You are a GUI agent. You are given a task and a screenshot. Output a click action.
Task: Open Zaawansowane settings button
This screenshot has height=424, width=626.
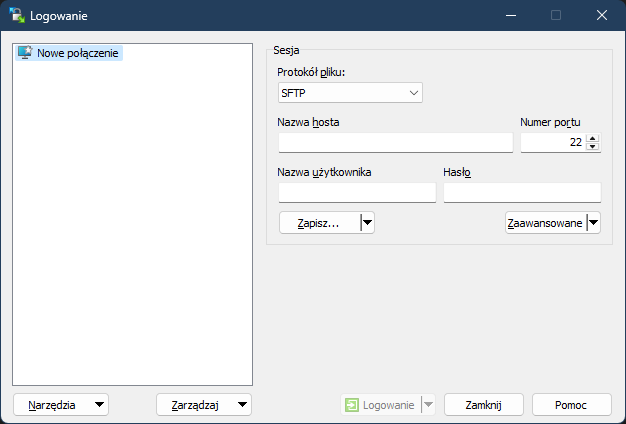coord(544,223)
